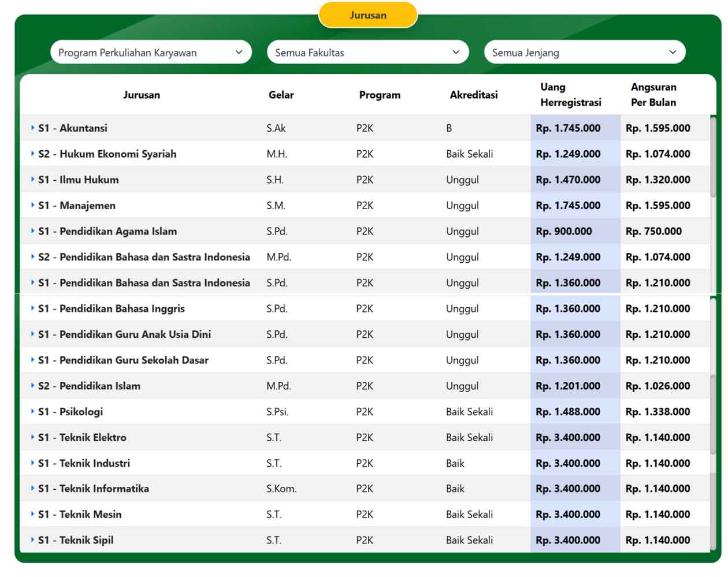Click the S1 - Ilmu Hukum name
The height and width of the screenshot is (577, 728).
79,180
